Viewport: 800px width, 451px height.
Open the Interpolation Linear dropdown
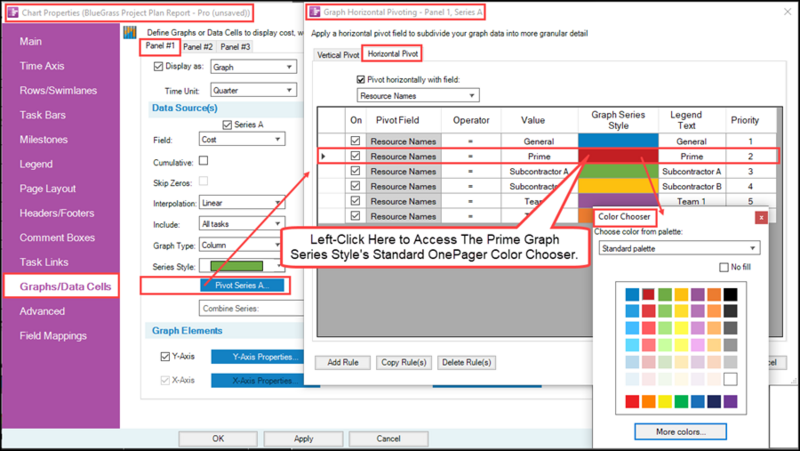click(242, 203)
